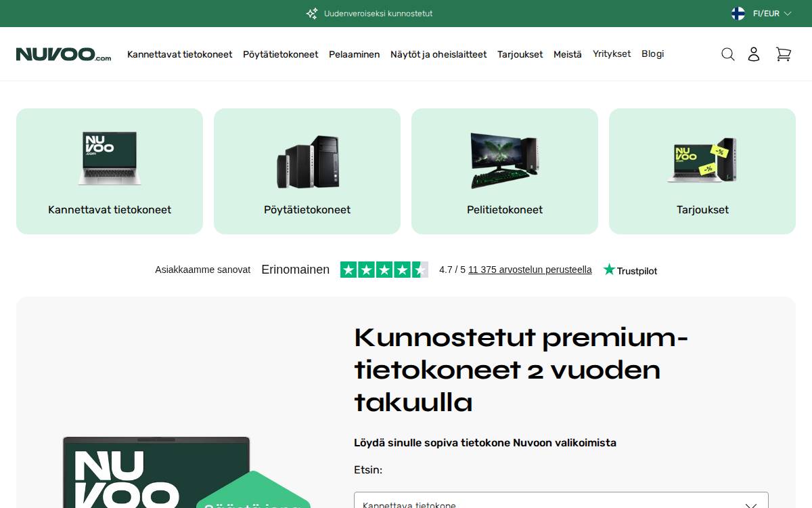Click the Löydä sinulle sopiva tietokone text
This screenshot has height=508, width=812.
click(485, 443)
